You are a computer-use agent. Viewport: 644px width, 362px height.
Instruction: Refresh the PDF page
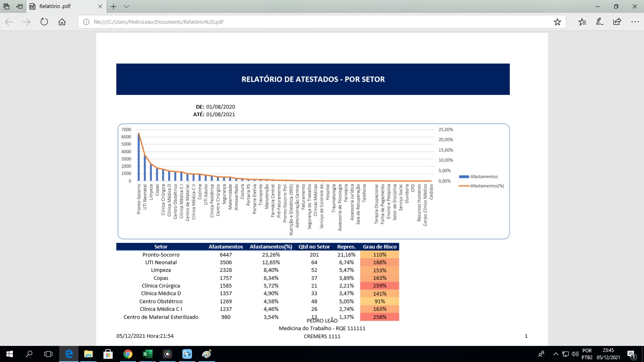click(x=44, y=22)
